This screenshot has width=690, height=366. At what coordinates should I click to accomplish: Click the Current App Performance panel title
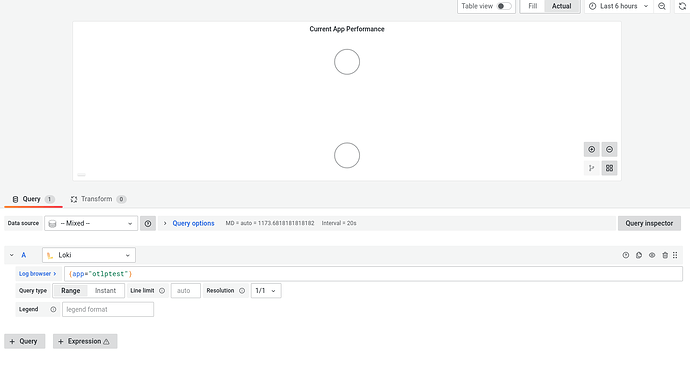coord(347,29)
